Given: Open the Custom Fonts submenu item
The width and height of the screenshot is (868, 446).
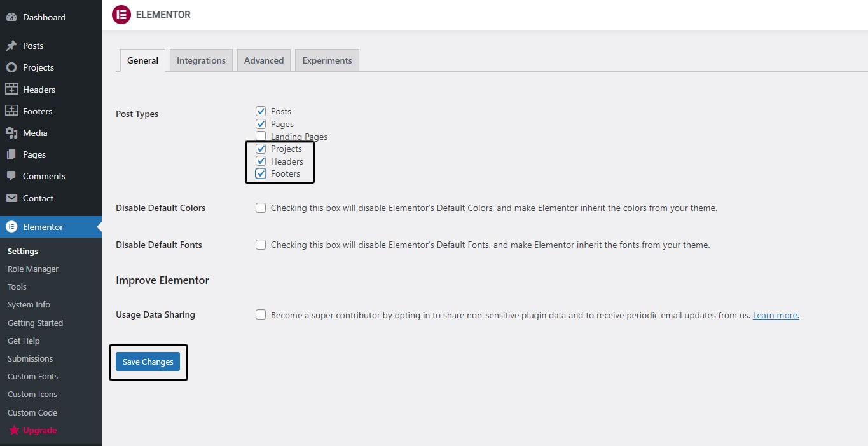Looking at the screenshot, I should [x=32, y=376].
